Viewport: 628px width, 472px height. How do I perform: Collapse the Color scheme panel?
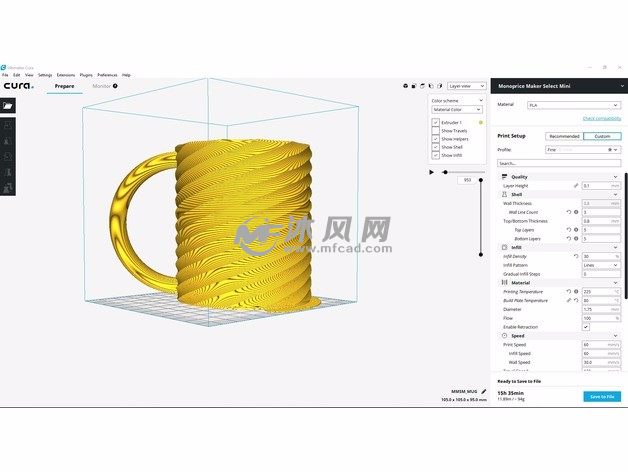pos(481,100)
